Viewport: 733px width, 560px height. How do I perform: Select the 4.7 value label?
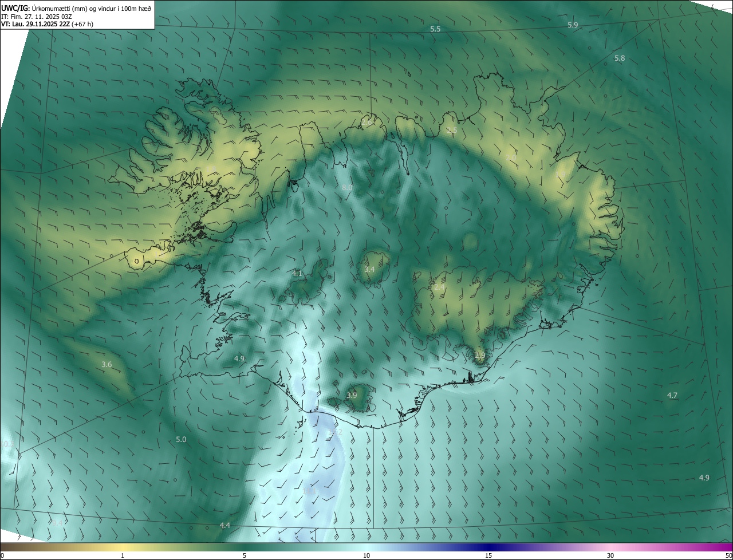[672, 395]
